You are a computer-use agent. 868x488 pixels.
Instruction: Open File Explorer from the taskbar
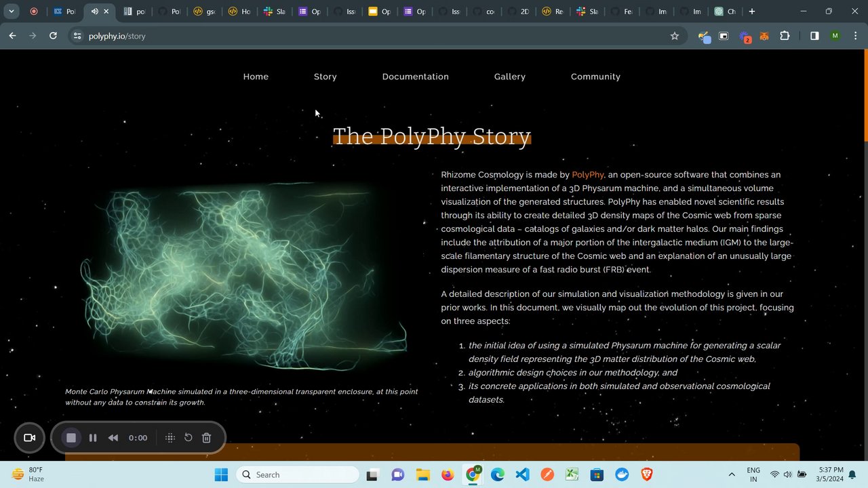[x=422, y=474]
